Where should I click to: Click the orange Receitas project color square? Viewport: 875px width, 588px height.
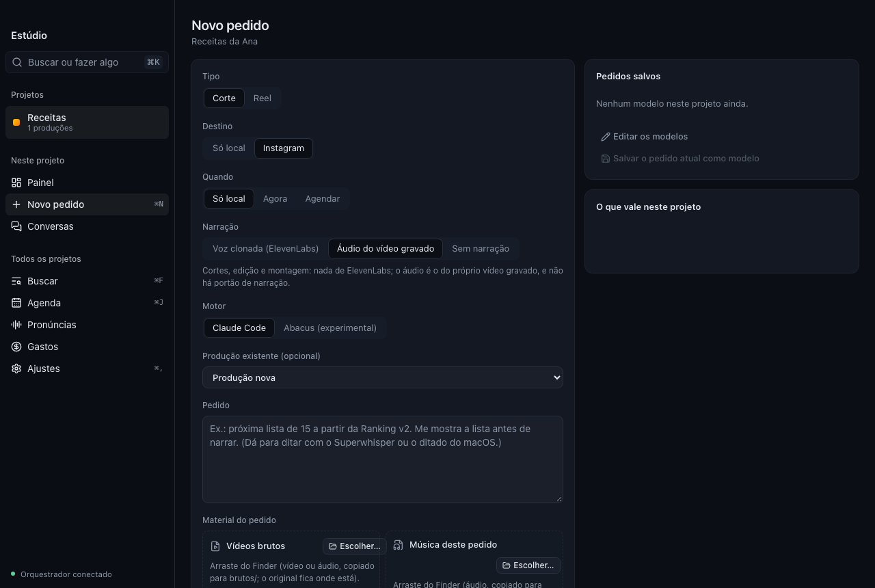(x=16, y=122)
